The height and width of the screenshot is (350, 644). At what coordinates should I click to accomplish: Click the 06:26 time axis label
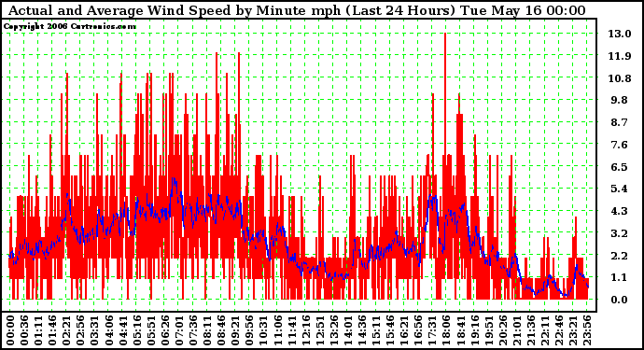coord(164,330)
